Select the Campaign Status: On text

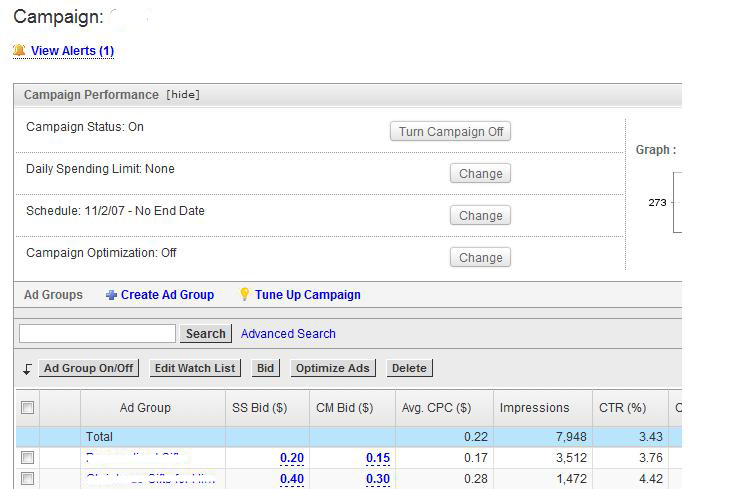pos(85,127)
